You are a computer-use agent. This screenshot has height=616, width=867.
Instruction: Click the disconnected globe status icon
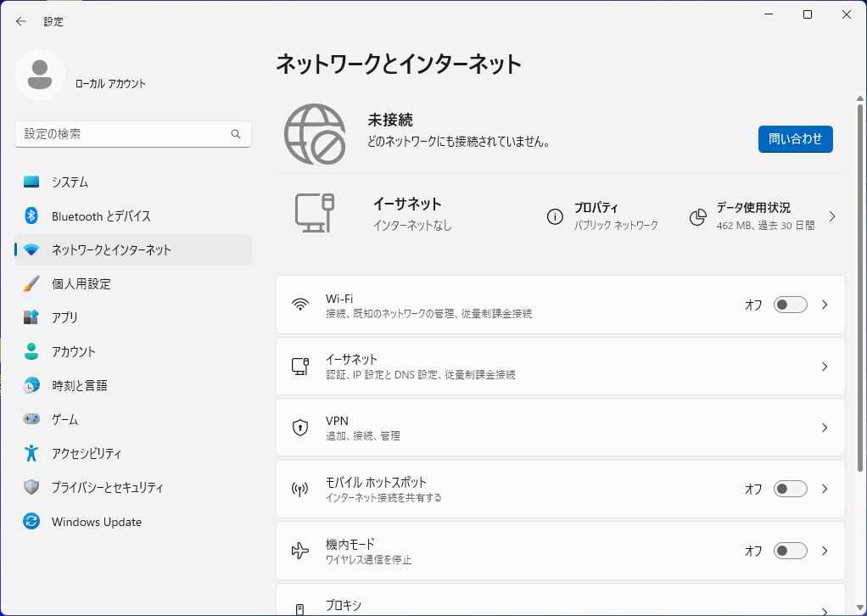(315, 134)
